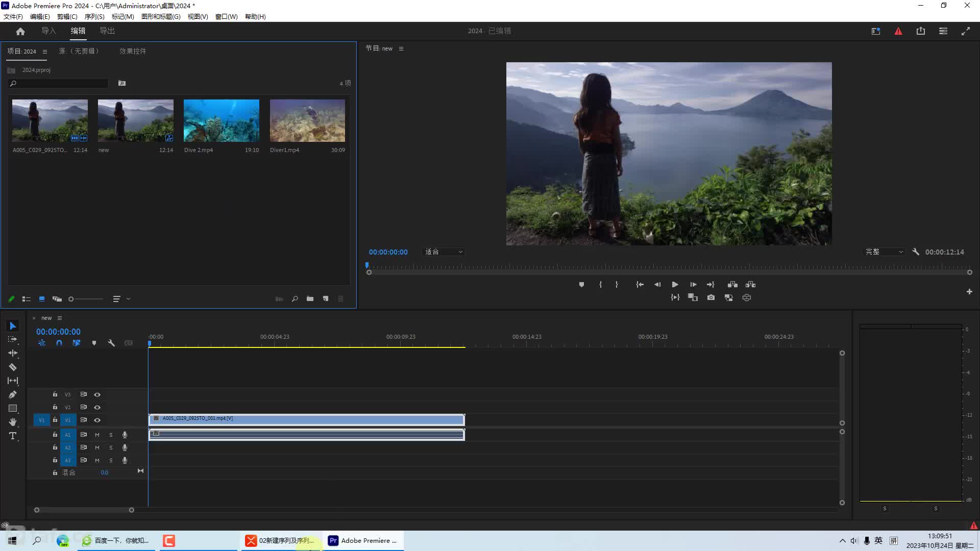Open Program monitor panel menu
The image size is (980, 551).
pos(401,49)
